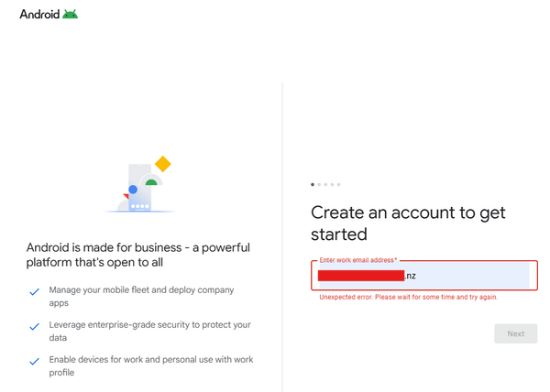Select the second step indicator dot

pyautogui.click(x=319, y=185)
